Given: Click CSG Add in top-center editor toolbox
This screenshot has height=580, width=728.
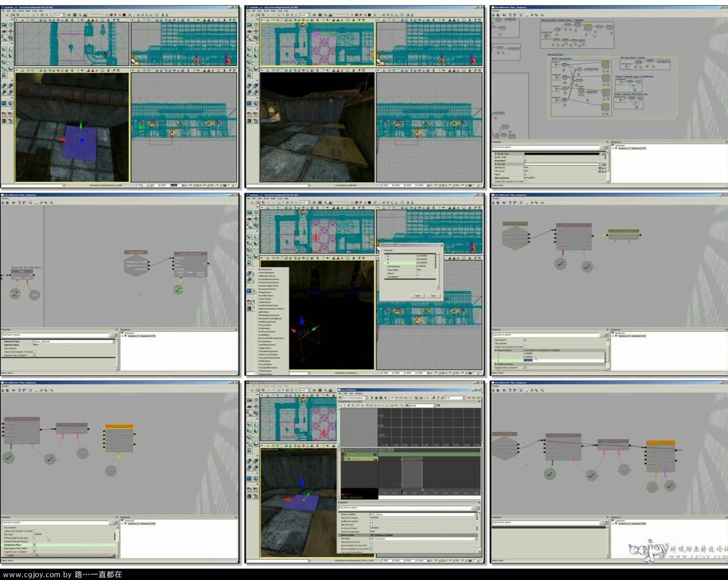Looking at the screenshot, I should 249,85.
